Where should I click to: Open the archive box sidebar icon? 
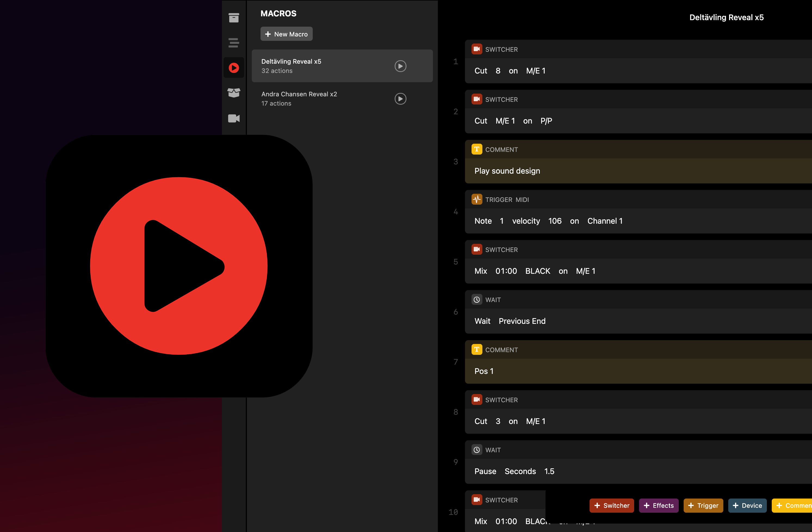234,18
